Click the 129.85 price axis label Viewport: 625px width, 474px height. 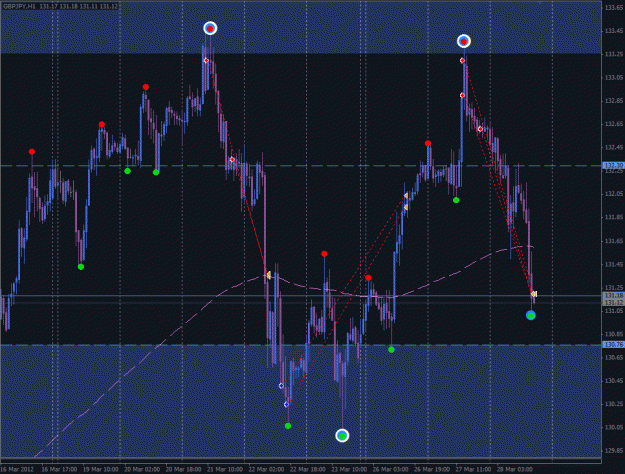614,450
